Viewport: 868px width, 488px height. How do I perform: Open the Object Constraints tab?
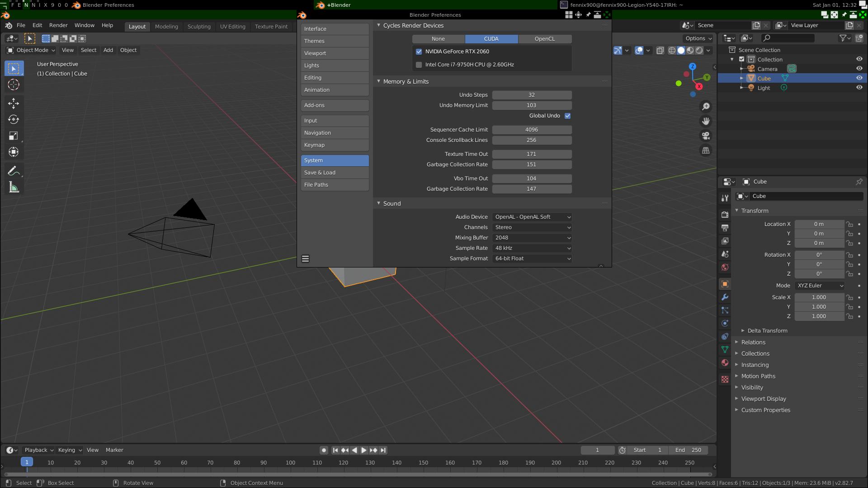[725, 337]
